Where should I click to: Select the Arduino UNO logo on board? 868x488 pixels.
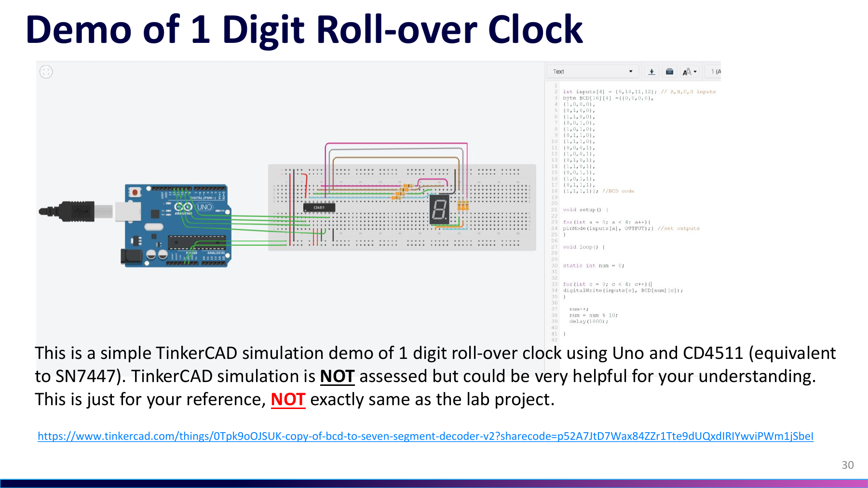pyautogui.click(x=194, y=207)
